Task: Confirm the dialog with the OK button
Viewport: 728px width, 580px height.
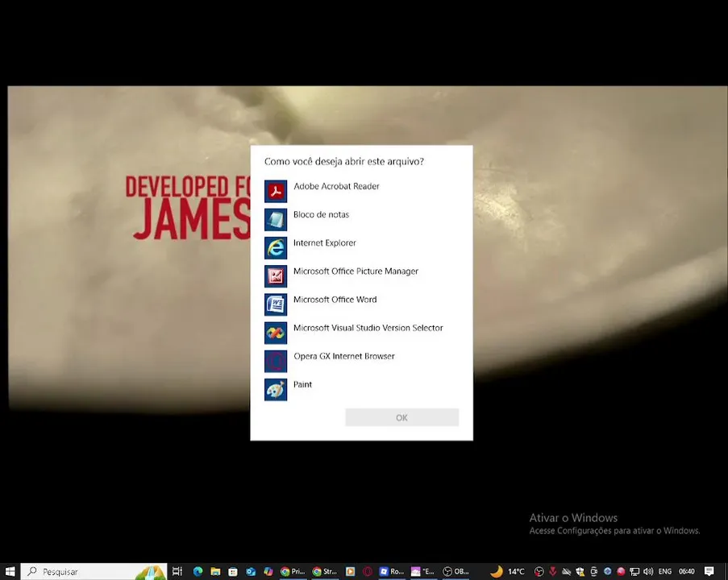Action: point(402,417)
